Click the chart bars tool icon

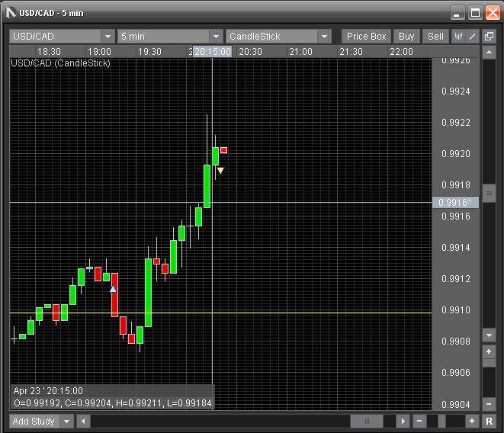[459, 37]
